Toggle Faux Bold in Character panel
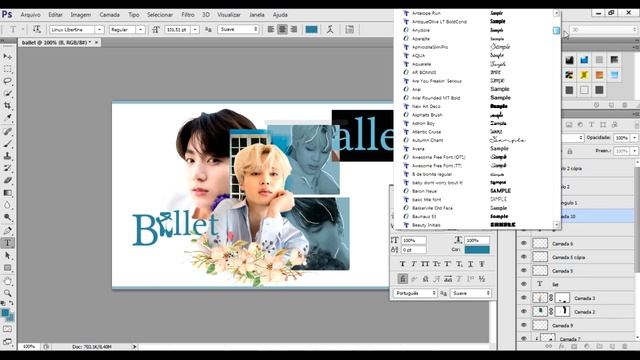Screen dimensions: 640x360 click(402, 264)
